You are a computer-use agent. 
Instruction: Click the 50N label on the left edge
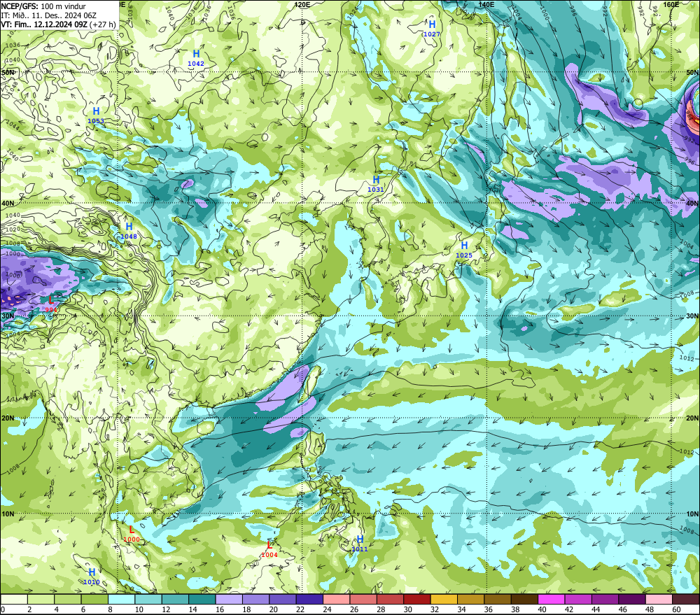click(x=8, y=72)
